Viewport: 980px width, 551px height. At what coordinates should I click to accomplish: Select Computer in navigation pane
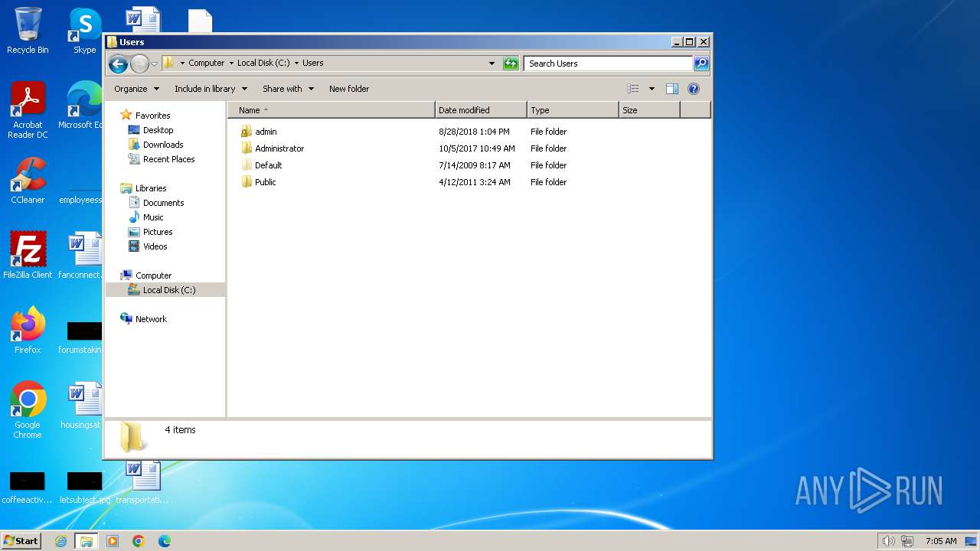153,275
